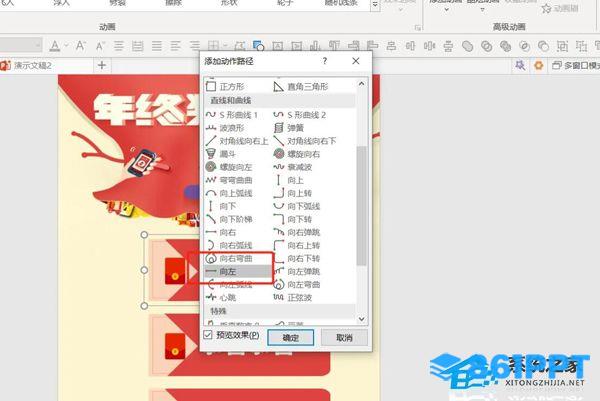Image resolution: width=600 pixels, height=401 pixels.
Task: Choose the 向上弧线 motion path
Action: pyautogui.click(x=229, y=193)
